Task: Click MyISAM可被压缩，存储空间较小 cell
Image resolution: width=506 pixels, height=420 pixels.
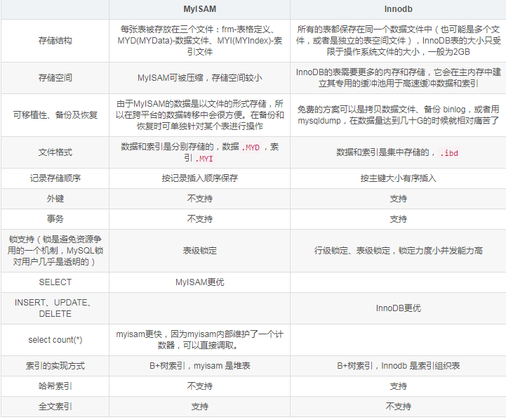Action: pos(200,78)
